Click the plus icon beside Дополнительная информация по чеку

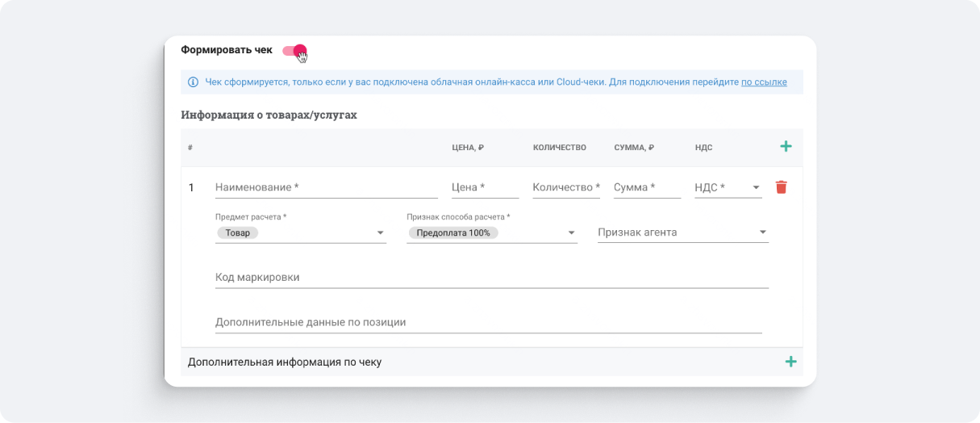[790, 362]
